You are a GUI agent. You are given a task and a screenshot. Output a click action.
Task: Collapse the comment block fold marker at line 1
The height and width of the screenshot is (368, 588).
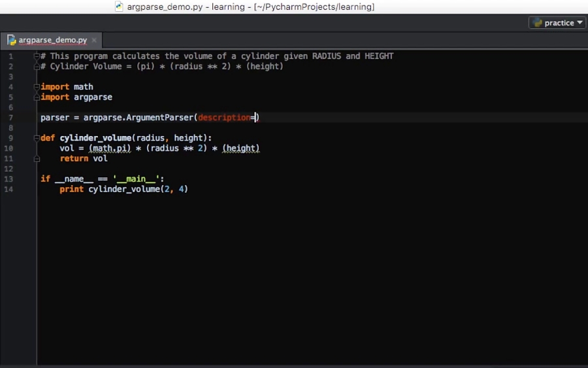(37, 56)
